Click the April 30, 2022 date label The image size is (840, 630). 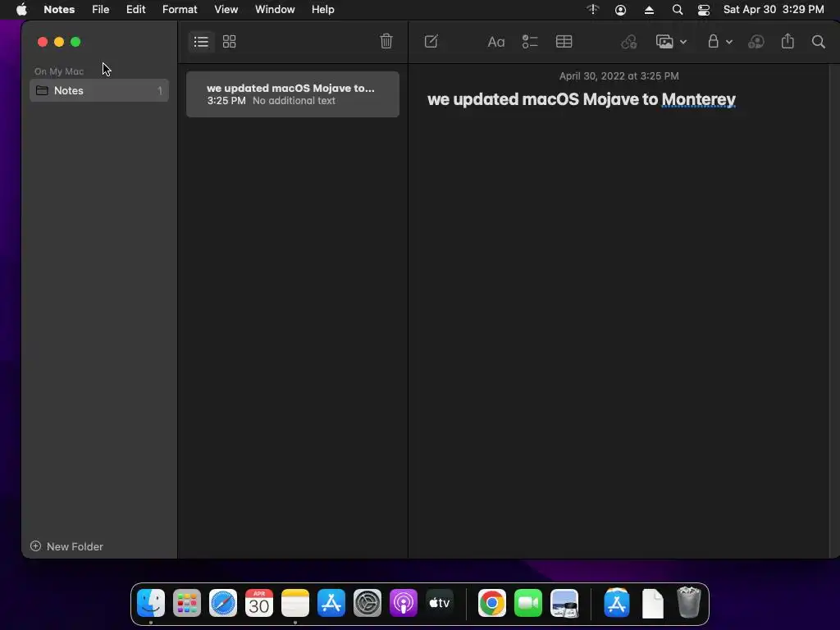tap(619, 76)
